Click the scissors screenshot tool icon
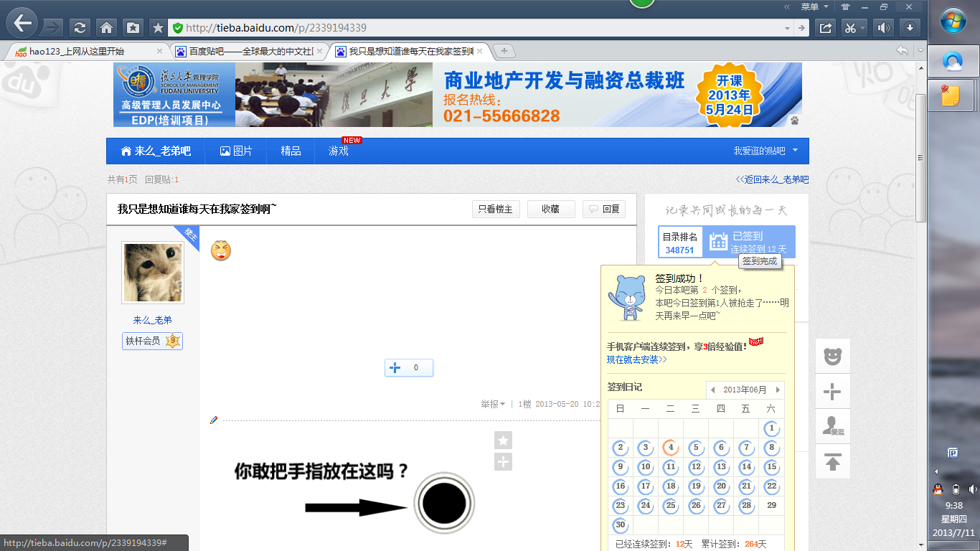 point(850,27)
